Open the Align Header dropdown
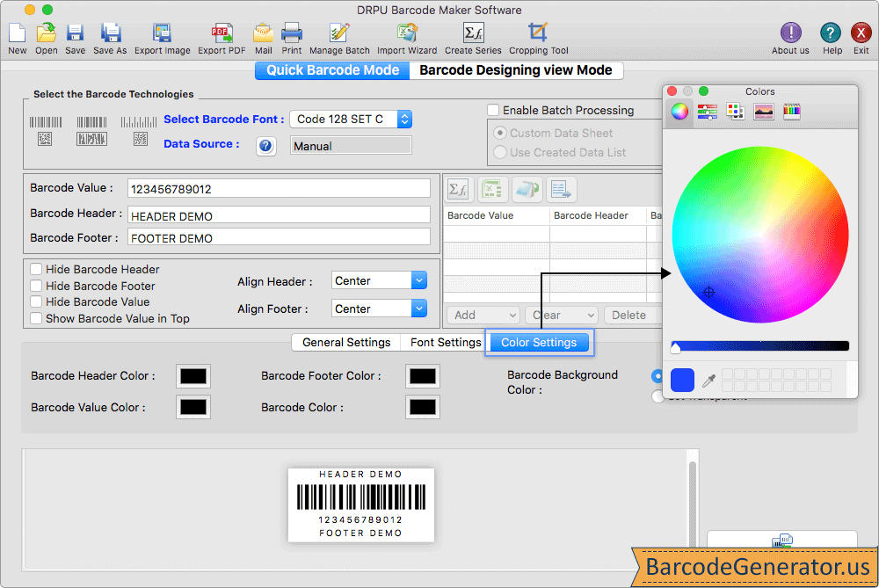 click(x=379, y=281)
